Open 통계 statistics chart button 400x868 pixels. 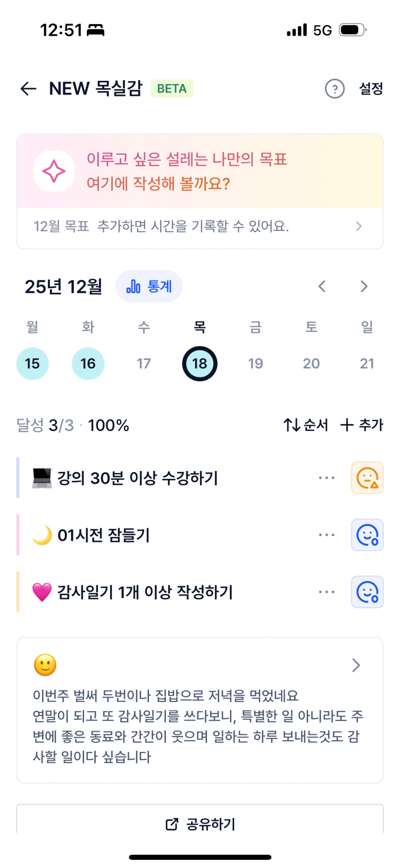click(149, 287)
